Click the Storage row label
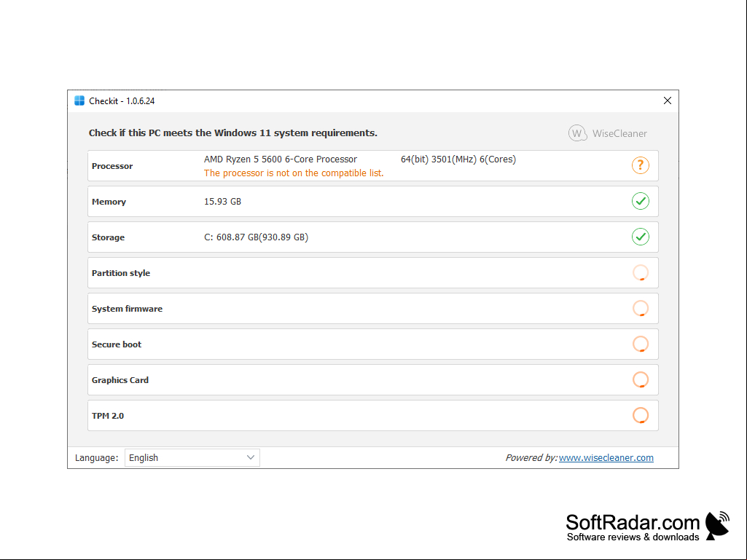Image resolution: width=747 pixels, height=560 pixels. tap(108, 237)
